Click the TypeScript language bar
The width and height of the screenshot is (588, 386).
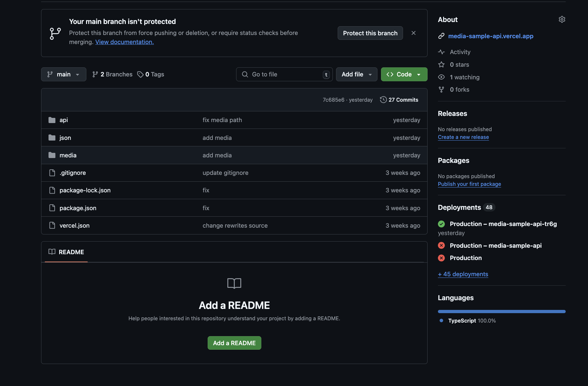pyautogui.click(x=502, y=312)
